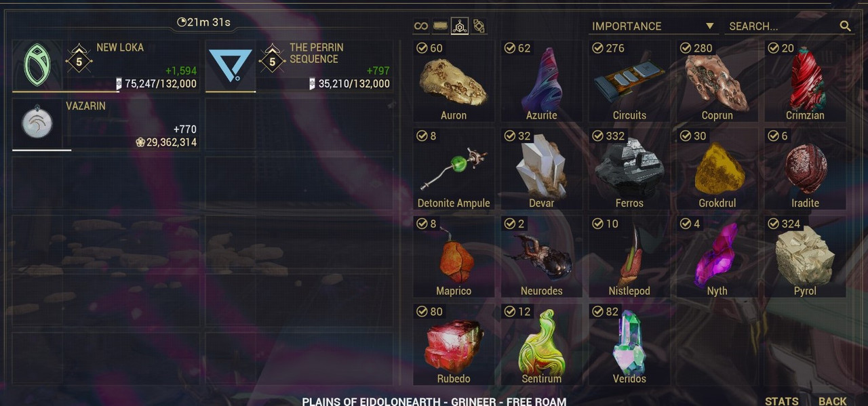Toggle the checkmark on Ferros

click(597, 136)
